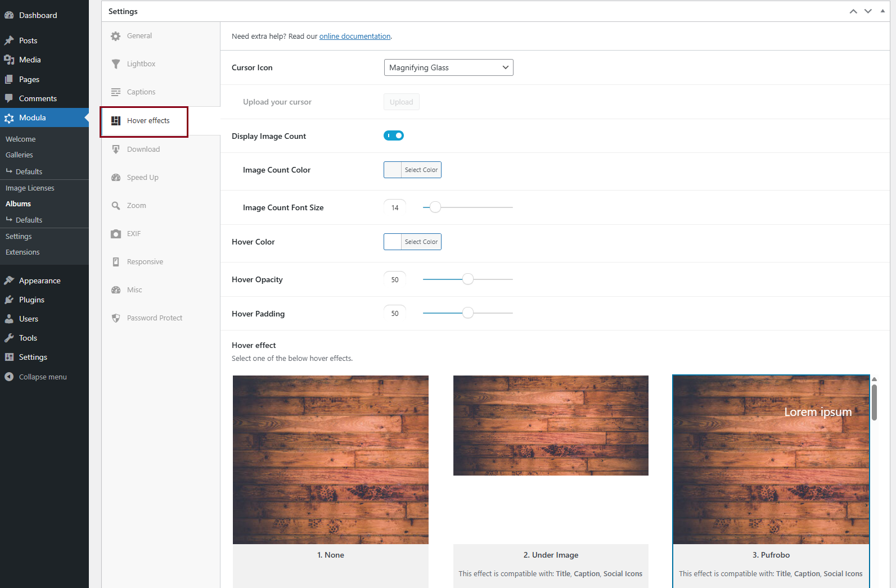The image size is (896, 588).
Task: Click the General gear icon
Action: 116,36
